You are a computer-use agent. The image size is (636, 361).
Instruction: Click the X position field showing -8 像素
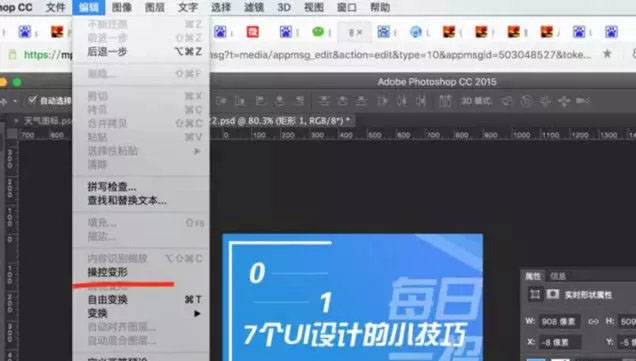click(x=559, y=343)
